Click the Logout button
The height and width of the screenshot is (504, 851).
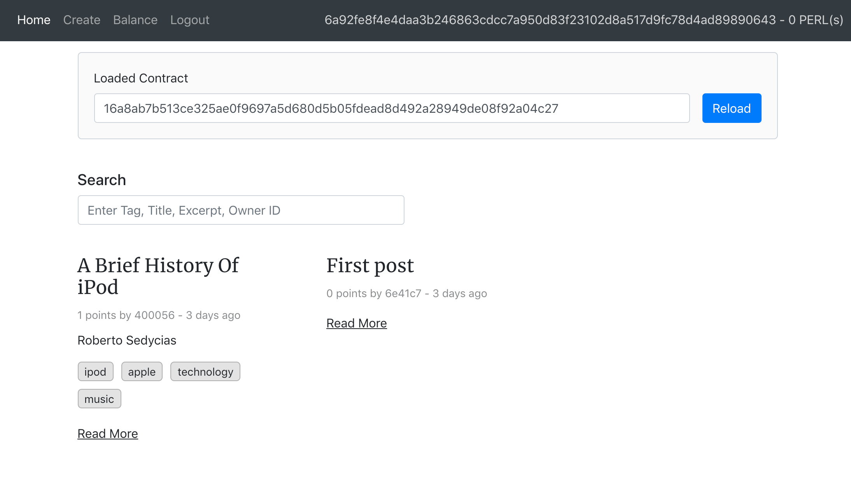click(x=190, y=20)
